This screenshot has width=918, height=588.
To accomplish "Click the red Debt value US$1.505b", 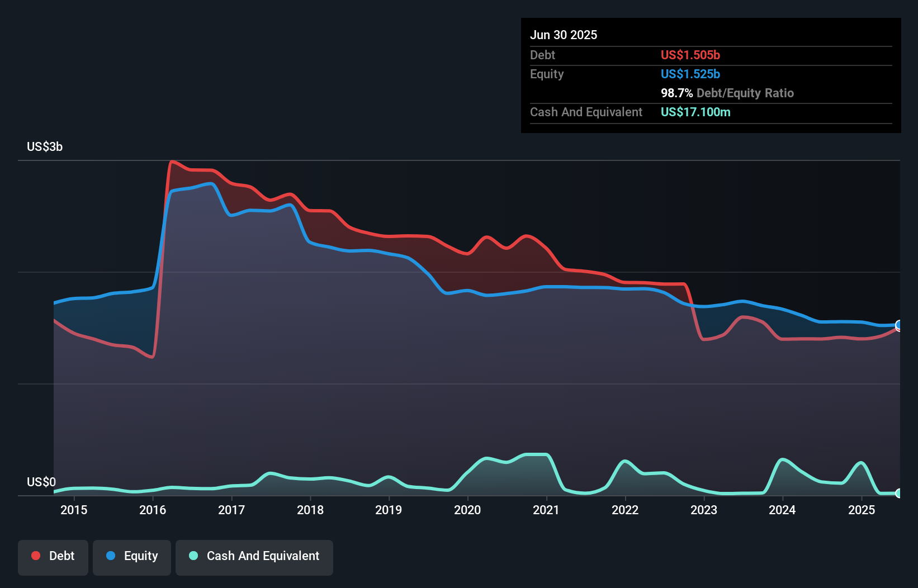I will pos(690,55).
